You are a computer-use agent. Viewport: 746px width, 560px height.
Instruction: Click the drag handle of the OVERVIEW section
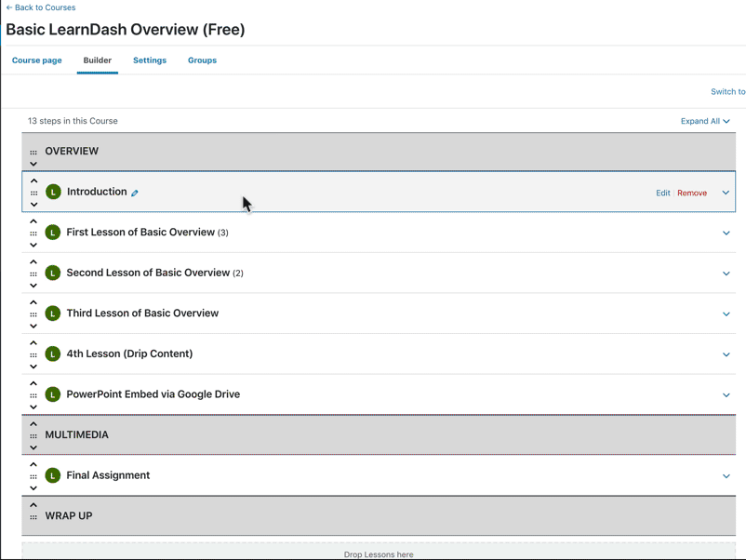33,152
